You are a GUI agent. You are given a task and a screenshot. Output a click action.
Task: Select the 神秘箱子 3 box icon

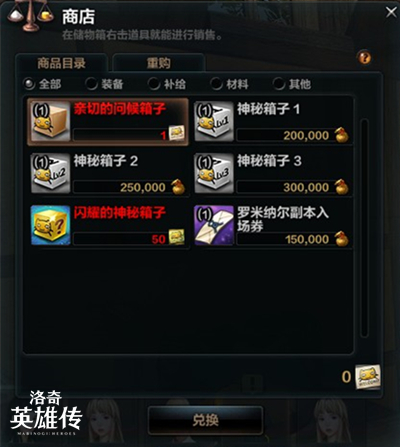[214, 173]
